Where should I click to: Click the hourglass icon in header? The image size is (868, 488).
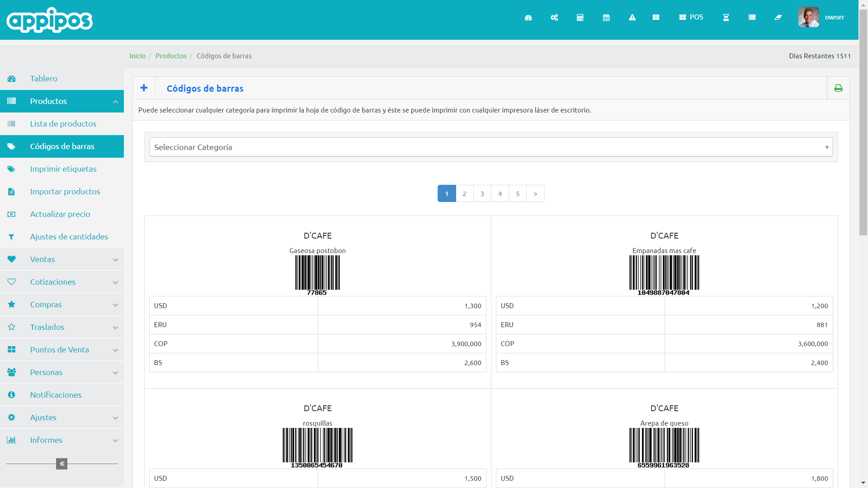(726, 18)
